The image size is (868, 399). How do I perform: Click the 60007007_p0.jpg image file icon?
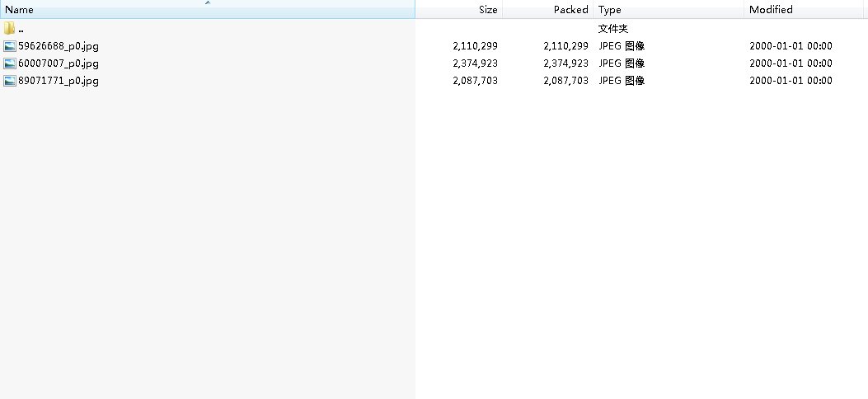10,63
